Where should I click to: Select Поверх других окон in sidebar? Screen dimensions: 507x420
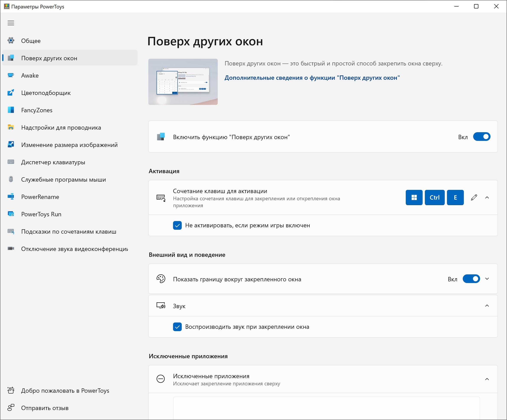(x=70, y=58)
